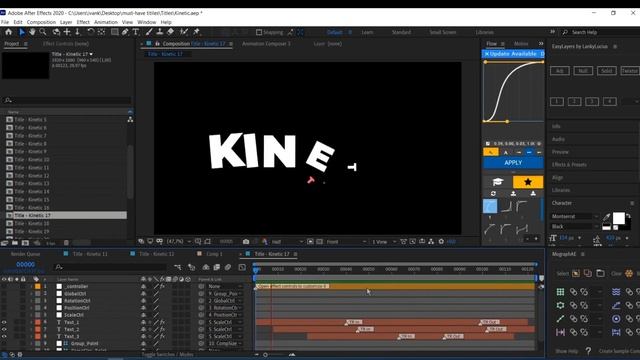
Task: Click the Flow APPLY button
Action: 513,163
